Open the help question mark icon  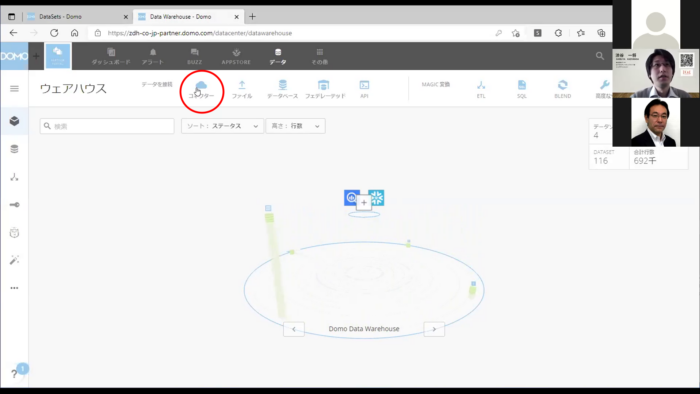point(14,374)
